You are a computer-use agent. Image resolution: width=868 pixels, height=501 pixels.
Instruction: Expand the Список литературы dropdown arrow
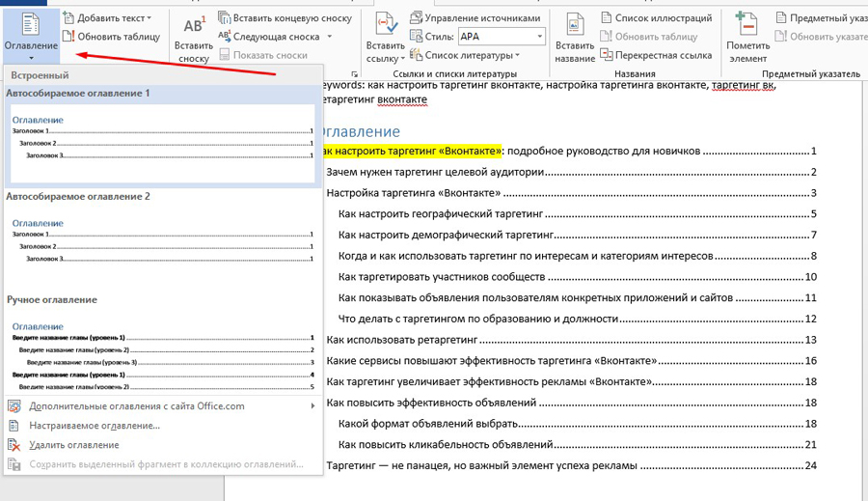(x=518, y=55)
